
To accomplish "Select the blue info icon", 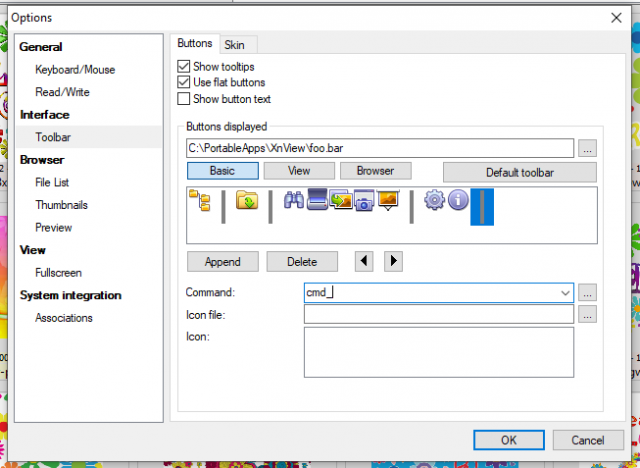I will pyautogui.click(x=458, y=200).
